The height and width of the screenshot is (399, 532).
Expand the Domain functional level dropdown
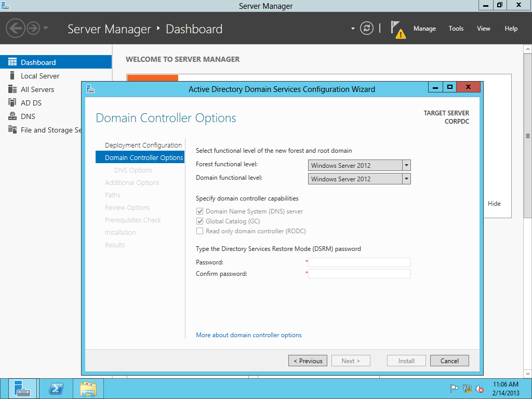click(x=406, y=179)
